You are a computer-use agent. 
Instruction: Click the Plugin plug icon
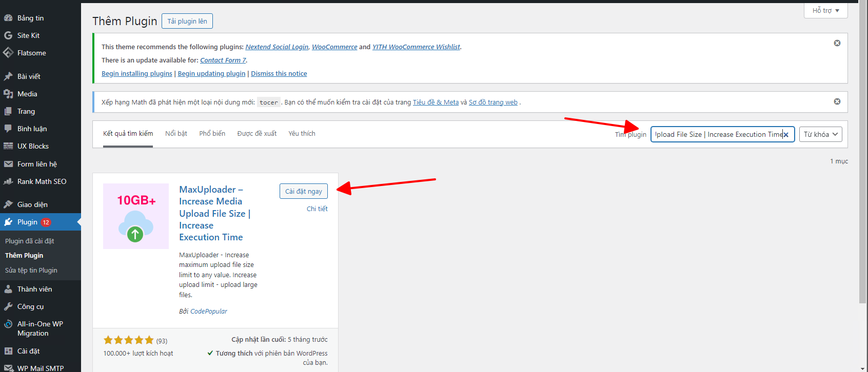8,222
